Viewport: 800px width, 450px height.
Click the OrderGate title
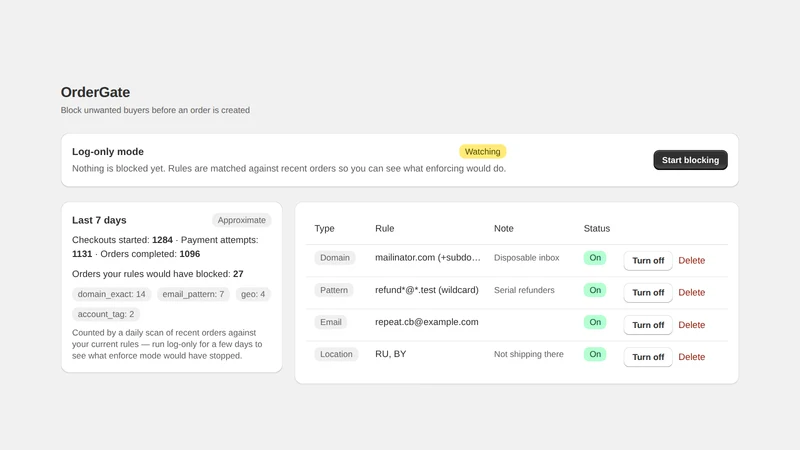click(95, 92)
